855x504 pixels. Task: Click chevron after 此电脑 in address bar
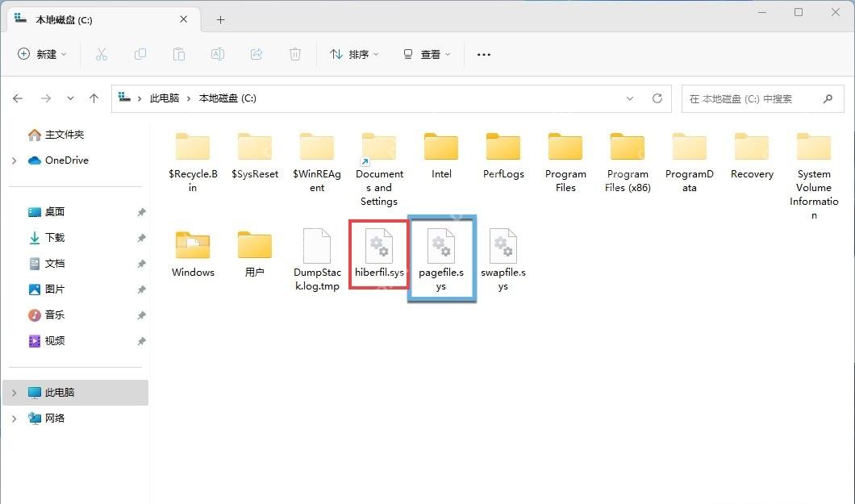click(x=189, y=98)
